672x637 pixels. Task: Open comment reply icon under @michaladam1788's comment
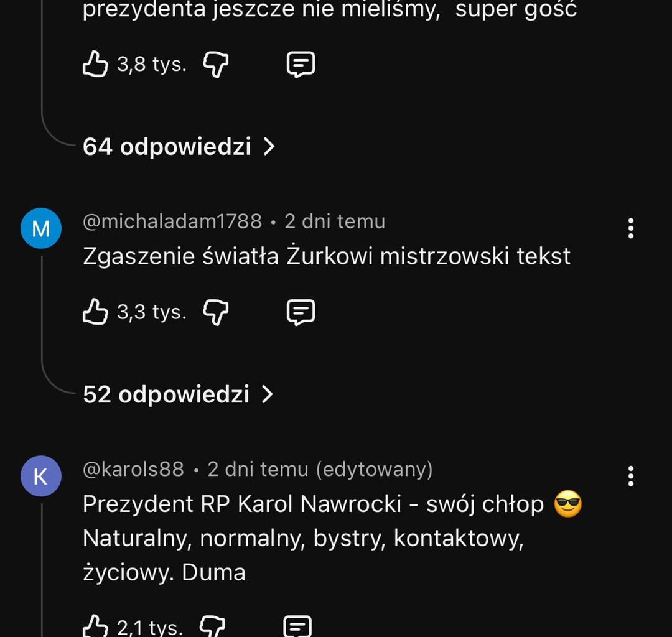point(301,312)
